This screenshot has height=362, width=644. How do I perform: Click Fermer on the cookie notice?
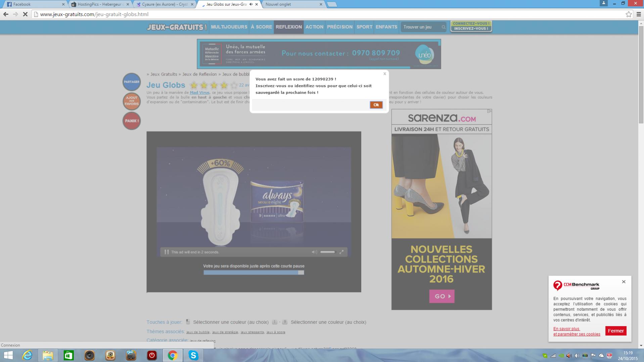(x=615, y=331)
